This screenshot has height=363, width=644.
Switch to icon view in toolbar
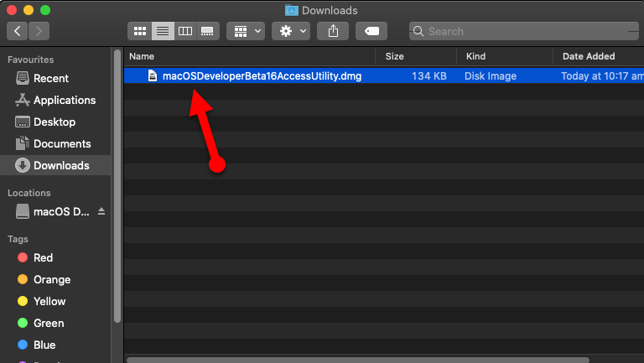click(x=140, y=31)
